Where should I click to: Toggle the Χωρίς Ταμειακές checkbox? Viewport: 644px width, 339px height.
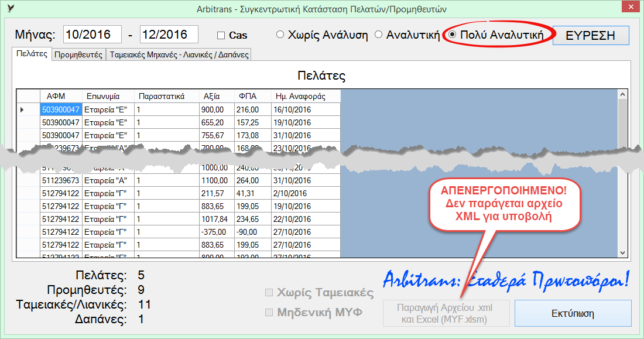tap(269, 293)
